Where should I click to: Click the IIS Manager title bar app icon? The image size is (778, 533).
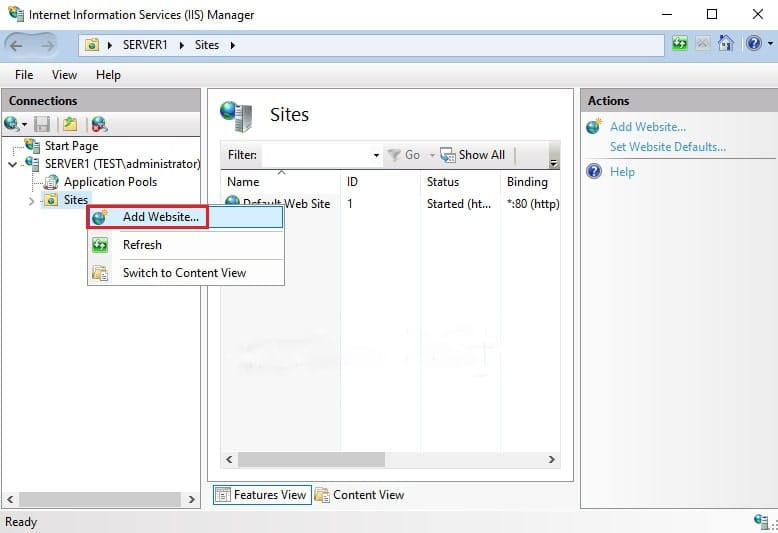point(16,14)
